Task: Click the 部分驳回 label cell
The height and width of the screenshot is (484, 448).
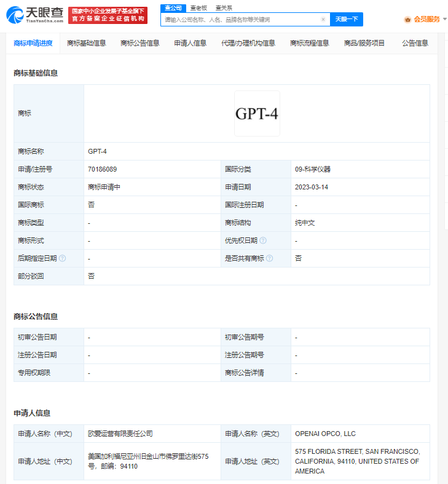Action: tap(49, 276)
